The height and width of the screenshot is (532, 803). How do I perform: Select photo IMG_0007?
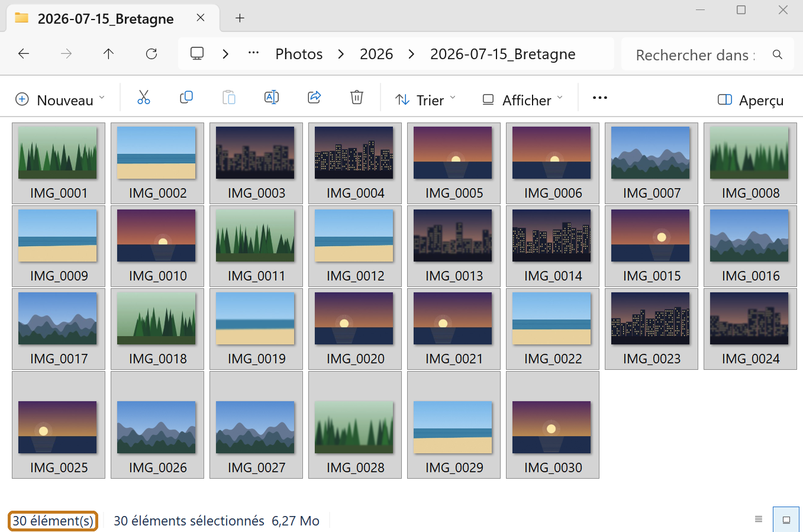coord(652,163)
